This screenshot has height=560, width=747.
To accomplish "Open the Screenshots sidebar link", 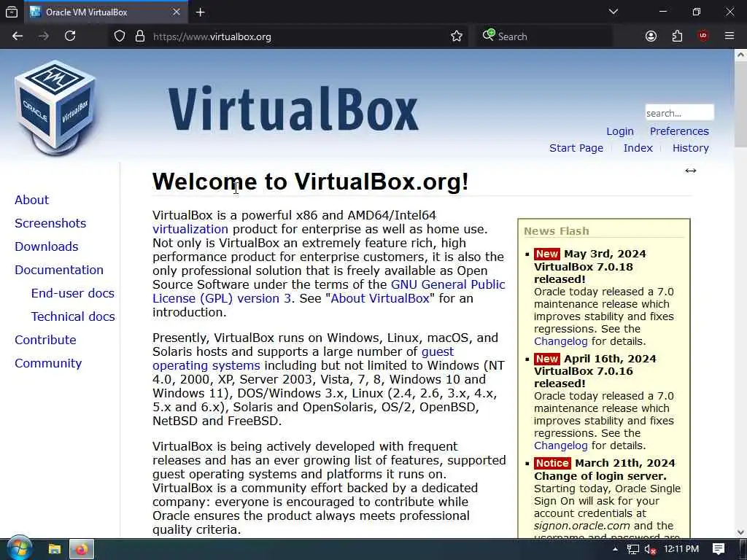I will pos(50,223).
